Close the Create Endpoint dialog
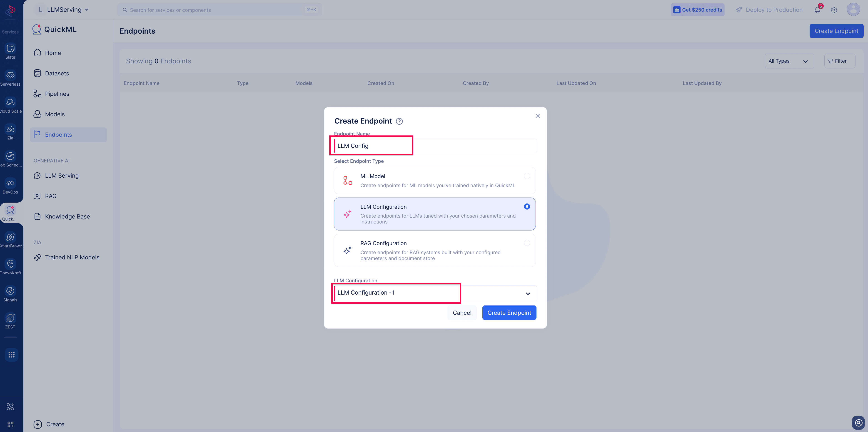Screen dimensions: 868x432 (538, 116)
